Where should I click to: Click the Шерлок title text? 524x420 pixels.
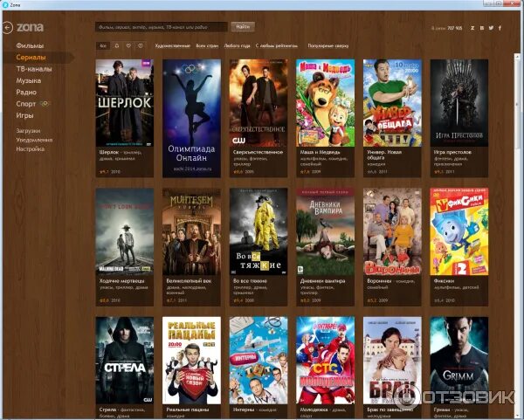108,152
